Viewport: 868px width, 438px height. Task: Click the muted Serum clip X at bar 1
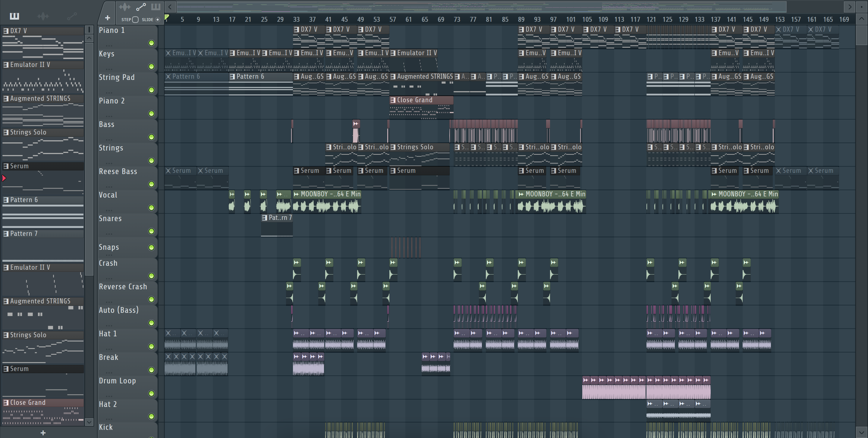tap(168, 171)
